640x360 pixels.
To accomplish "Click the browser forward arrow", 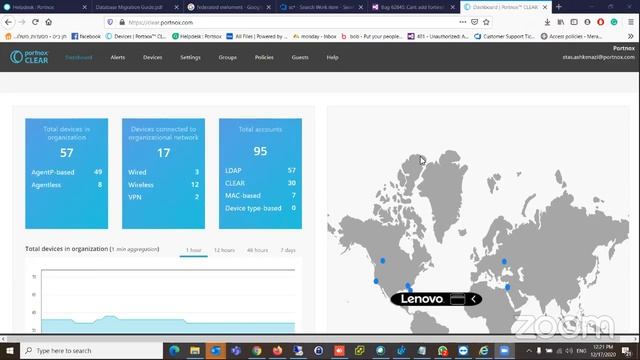I will tap(22, 22).
